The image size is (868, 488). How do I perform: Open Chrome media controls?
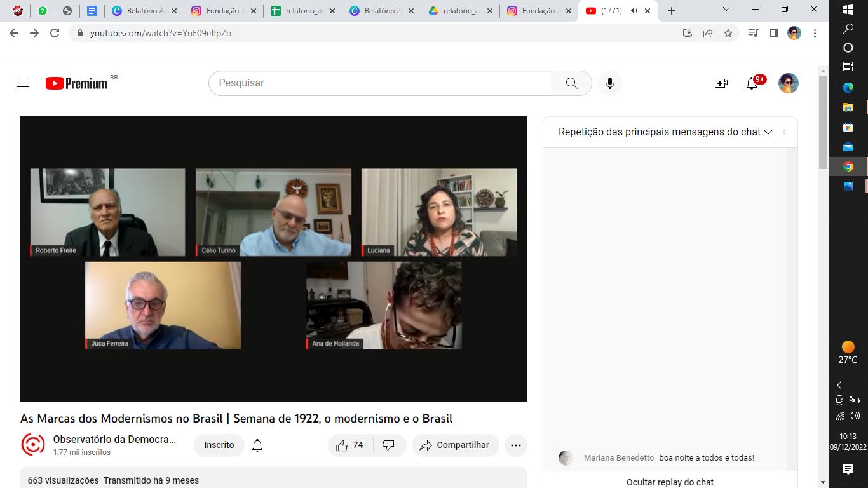point(754,33)
